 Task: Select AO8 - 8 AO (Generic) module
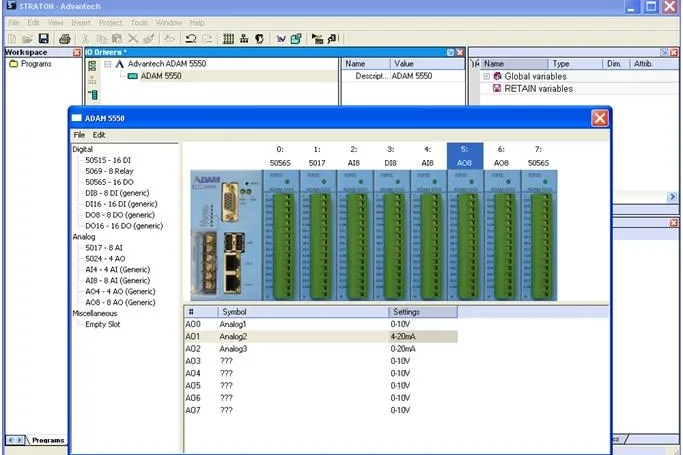(x=120, y=302)
